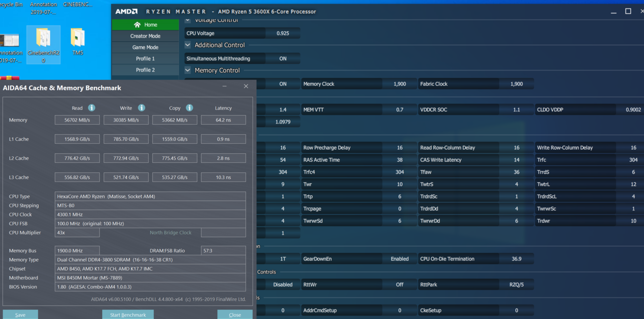Open Profile 2 in Ryzen Master
644x319 pixels.
point(145,70)
